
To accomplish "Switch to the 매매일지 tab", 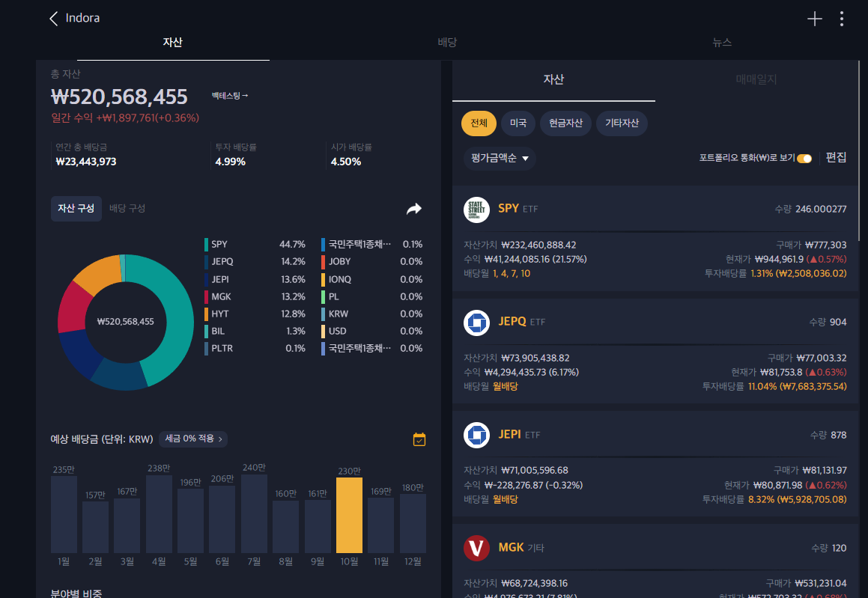I will (756, 79).
